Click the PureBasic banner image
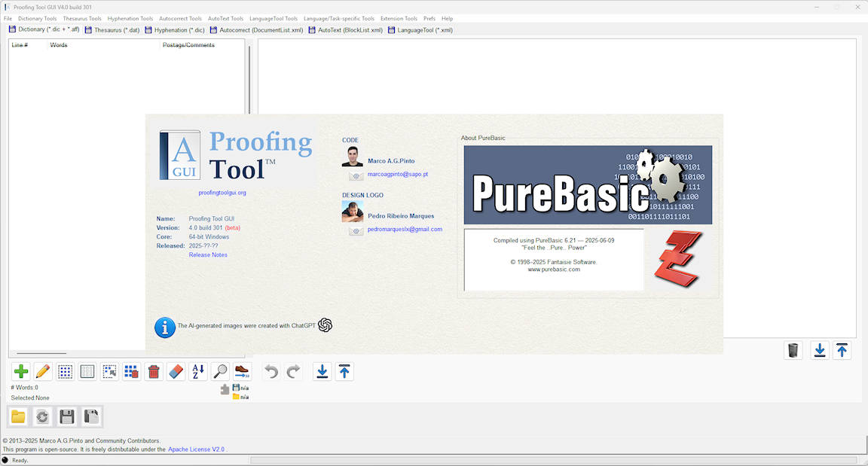This screenshot has width=868, height=466. click(x=588, y=184)
